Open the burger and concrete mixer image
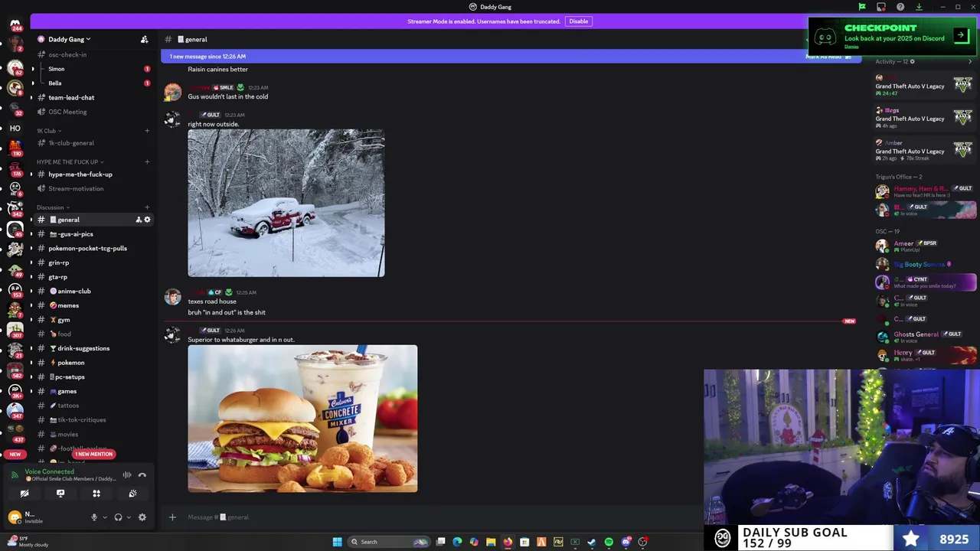980x551 pixels. tap(302, 419)
